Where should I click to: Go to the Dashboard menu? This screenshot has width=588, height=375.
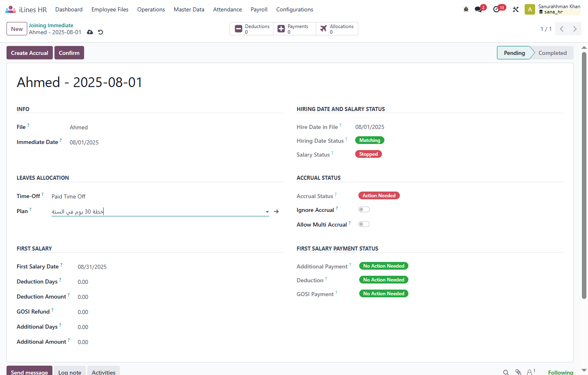(x=69, y=9)
